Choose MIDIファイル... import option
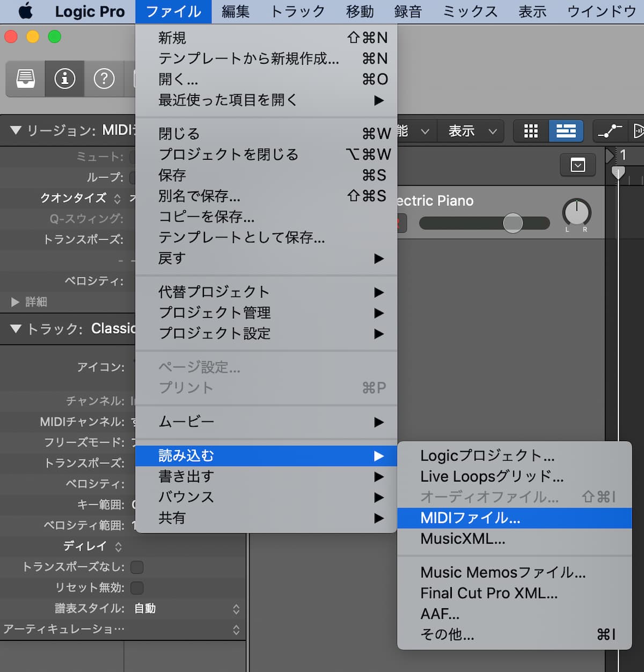 (515, 518)
